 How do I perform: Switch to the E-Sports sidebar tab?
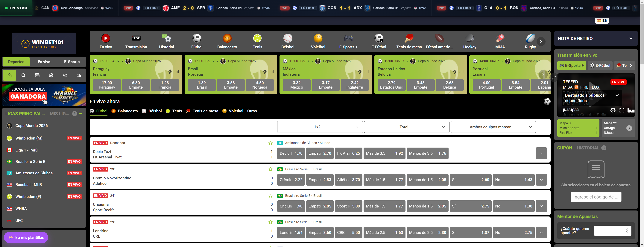click(x=72, y=62)
